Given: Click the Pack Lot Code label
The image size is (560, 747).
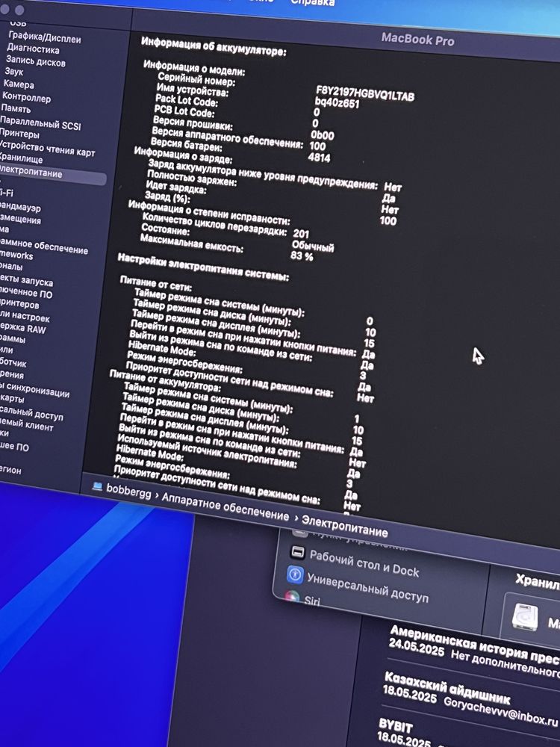Looking at the screenshot, I should coord(187,99).
